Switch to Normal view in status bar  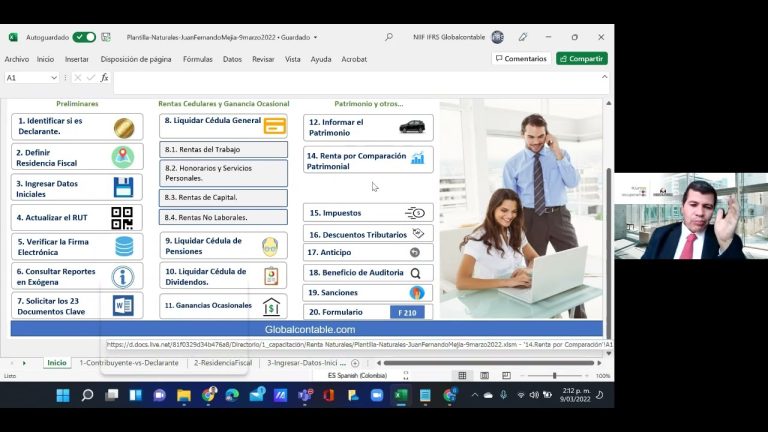pos(462,376)
